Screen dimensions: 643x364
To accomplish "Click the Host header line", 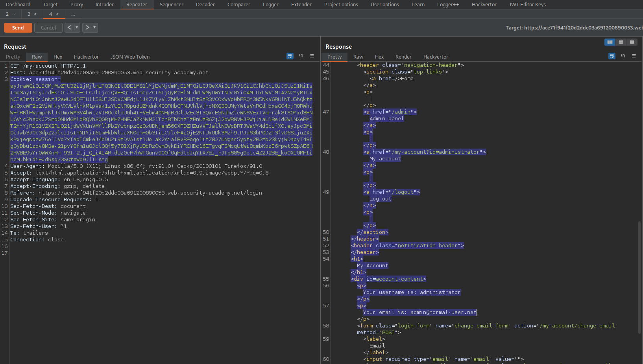I will pos(109,73).
